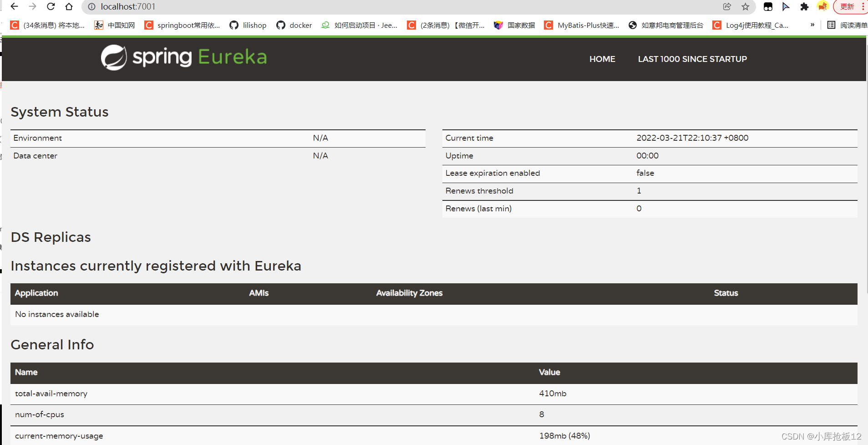868x445 pixels.
Task: Click the Availability Zones column header
Action: click(409, 293)
